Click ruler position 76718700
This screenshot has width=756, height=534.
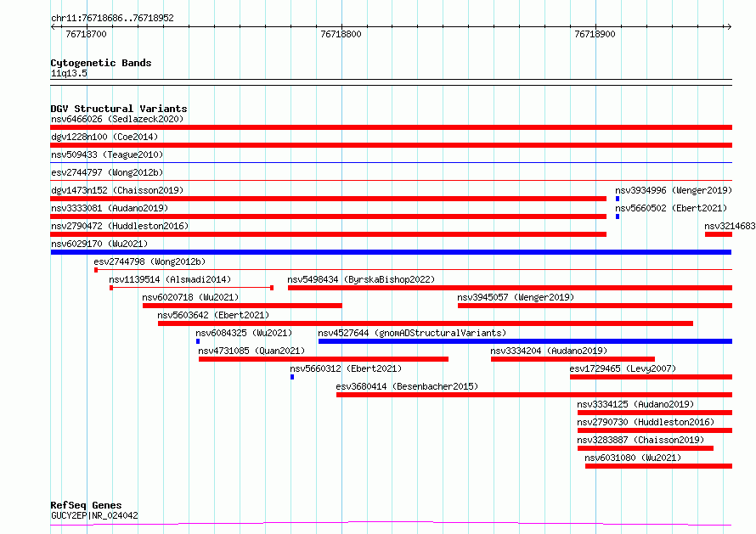(87, 34)
